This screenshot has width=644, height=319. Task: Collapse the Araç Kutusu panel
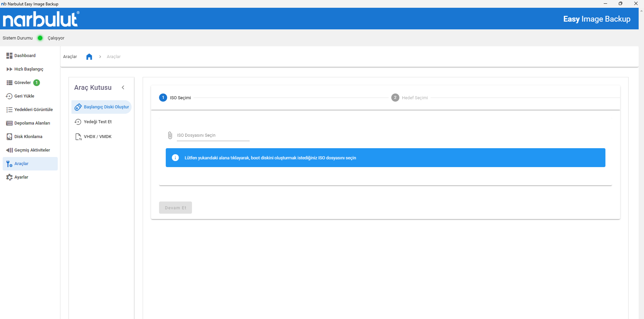(x=123, y=87)
